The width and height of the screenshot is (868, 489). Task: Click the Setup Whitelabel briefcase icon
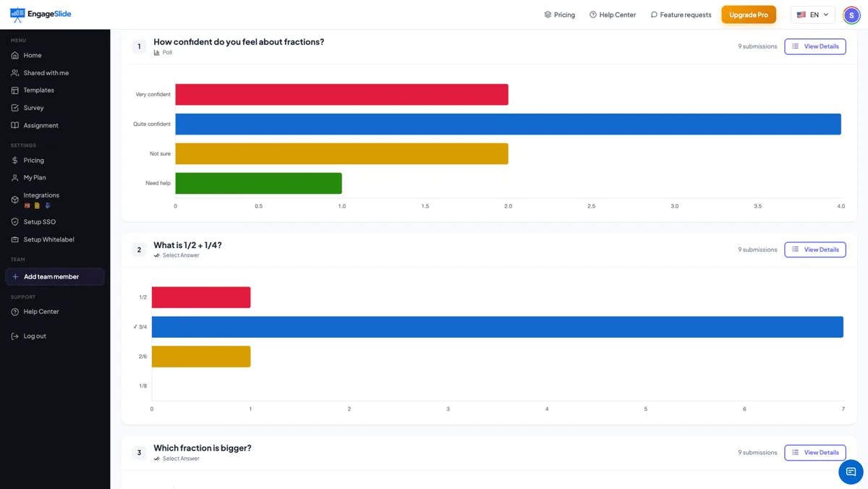[x=15, y=239]
